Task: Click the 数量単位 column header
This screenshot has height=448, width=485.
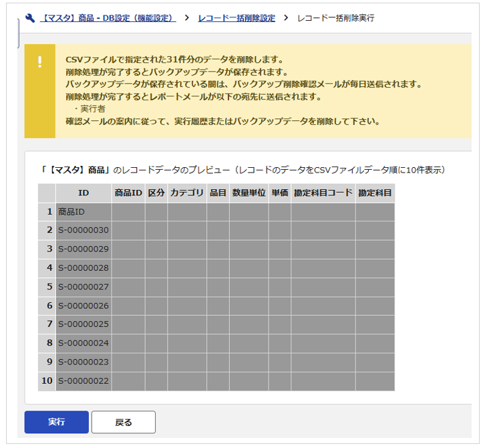Action: point(249,193)
